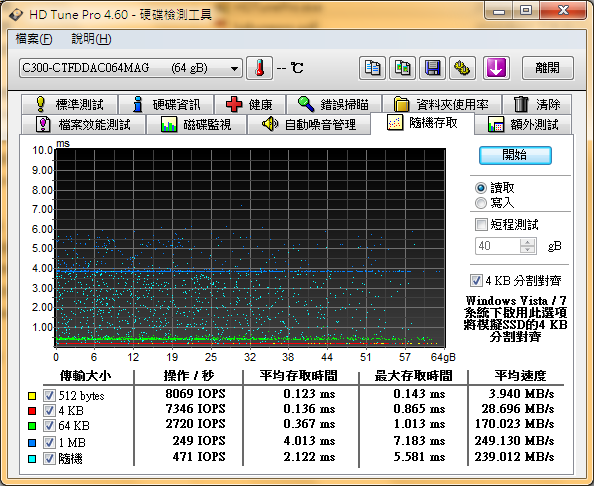Expand the C300-CTFDDAC064MAG drive dropdown
594x486 pixels.
click(x=234, y=69)
